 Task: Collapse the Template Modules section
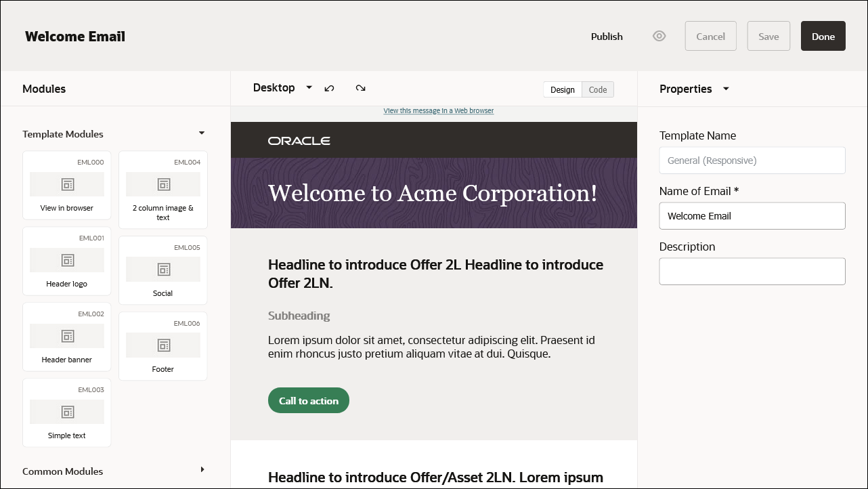click(201, 133)
